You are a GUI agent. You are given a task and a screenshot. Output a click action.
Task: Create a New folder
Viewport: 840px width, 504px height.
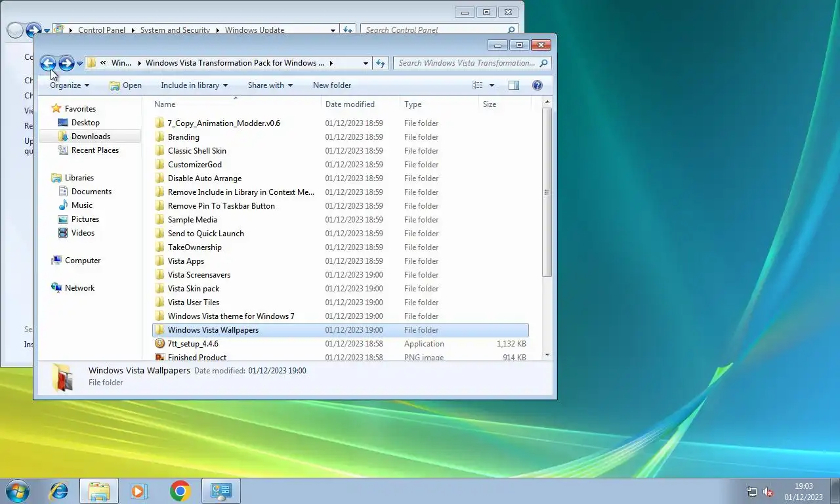[x=332, y=85]
